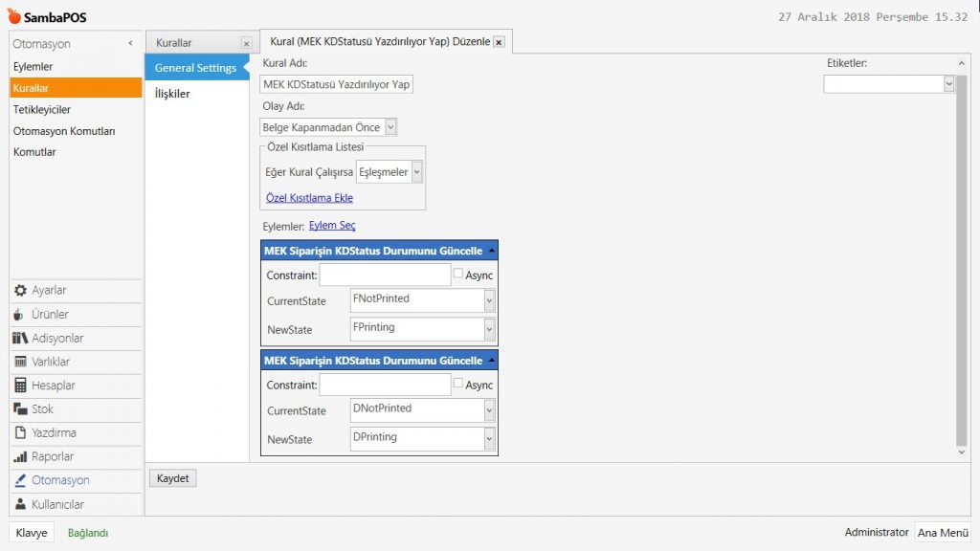Click the Kural Adı text field
The width and height of the screenshot is (980, 551).
[337, 84]
